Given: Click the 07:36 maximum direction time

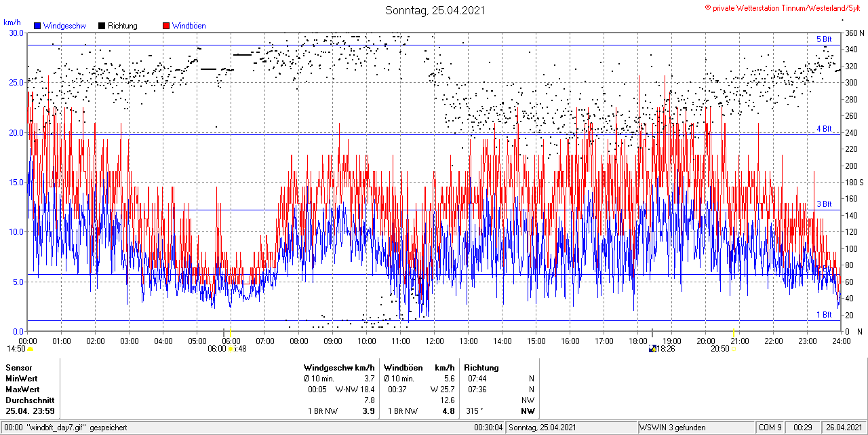Looking at the screenshot, I should coord(477,390).
